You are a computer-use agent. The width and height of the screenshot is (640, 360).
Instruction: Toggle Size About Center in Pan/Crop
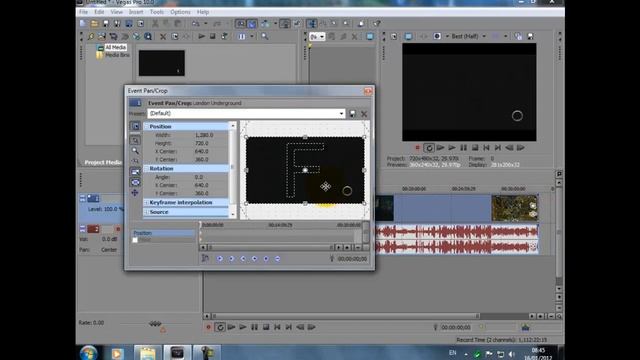click(x=135, y=182)
